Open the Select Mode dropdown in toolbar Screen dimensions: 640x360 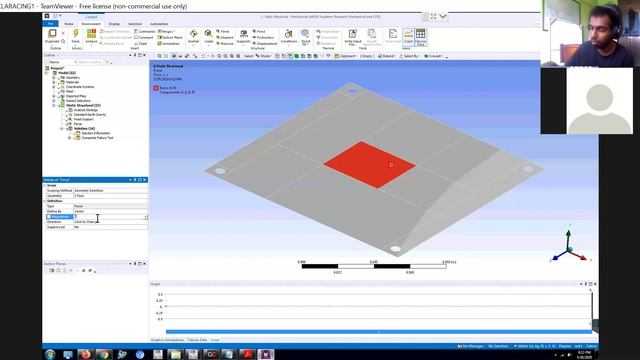(263, 56)
